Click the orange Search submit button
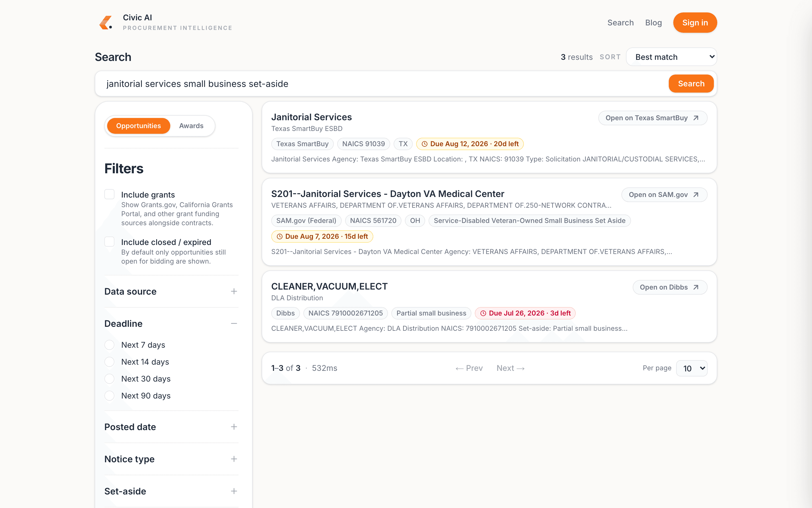 (691, 83)
